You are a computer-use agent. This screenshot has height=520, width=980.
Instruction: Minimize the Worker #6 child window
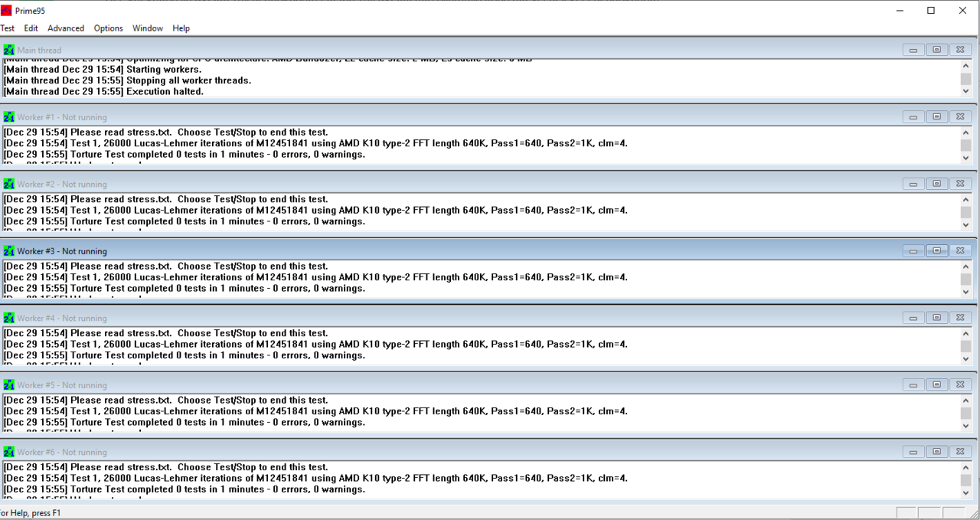913,452
